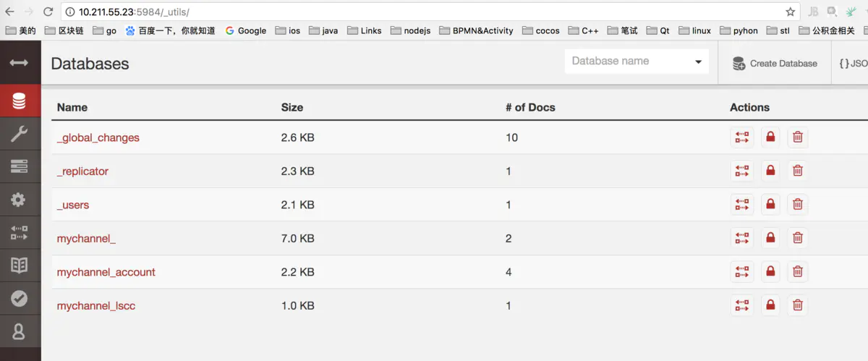The image size is (868, 361).
Task: Expand the Database name dropdown arrow
Action: point(698,61)
